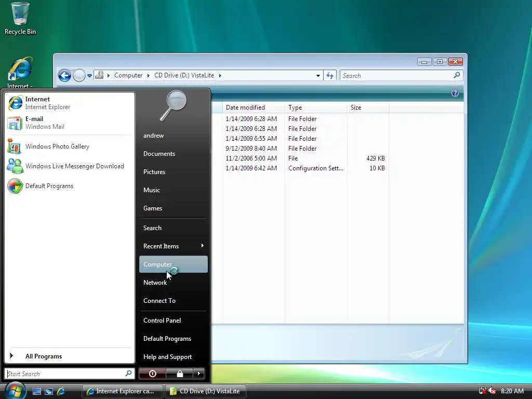Open Documents from Start menu
This screenshot has height=399, width=532.
click(174, 154)
